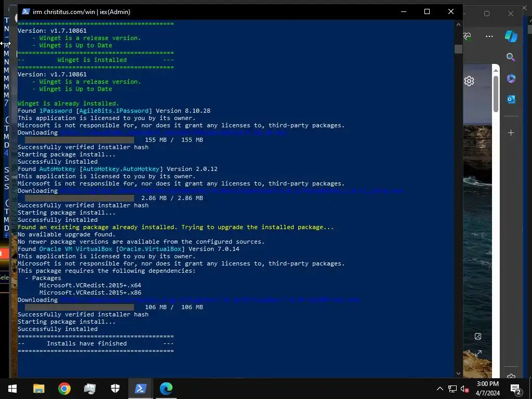532x399 pixels.
Task: Click the image info icon on the Edge background
Action: tap(478, 336)
